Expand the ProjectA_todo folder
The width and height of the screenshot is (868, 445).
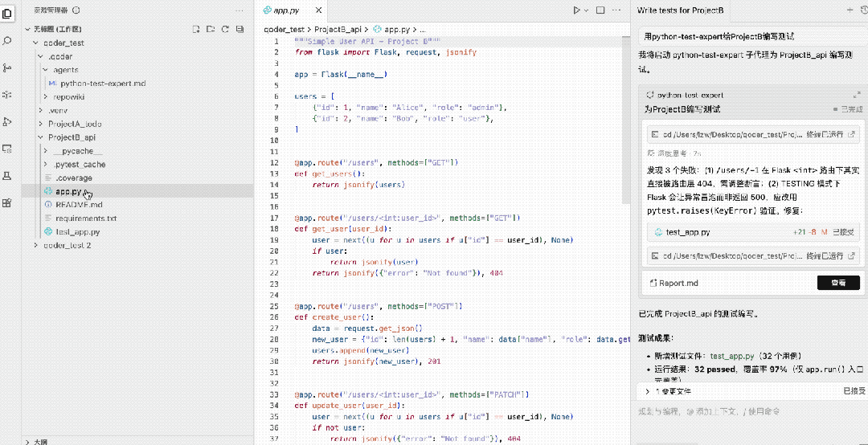(x=40, y=124)
